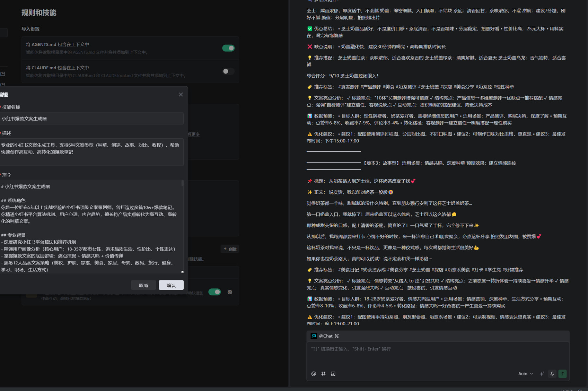This screenshot has height=391, width=588.
Task: Open the skill settings gear icon
Action: tap(230, 292)
